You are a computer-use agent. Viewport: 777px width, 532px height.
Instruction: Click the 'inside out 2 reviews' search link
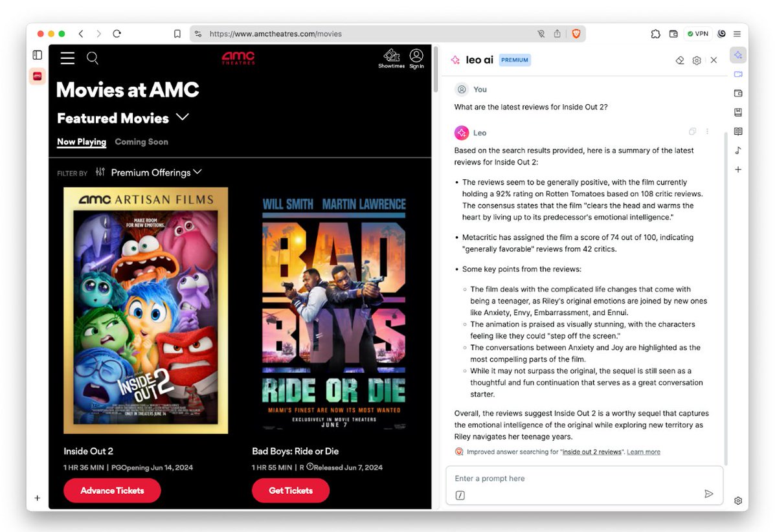tap(592, 452)
